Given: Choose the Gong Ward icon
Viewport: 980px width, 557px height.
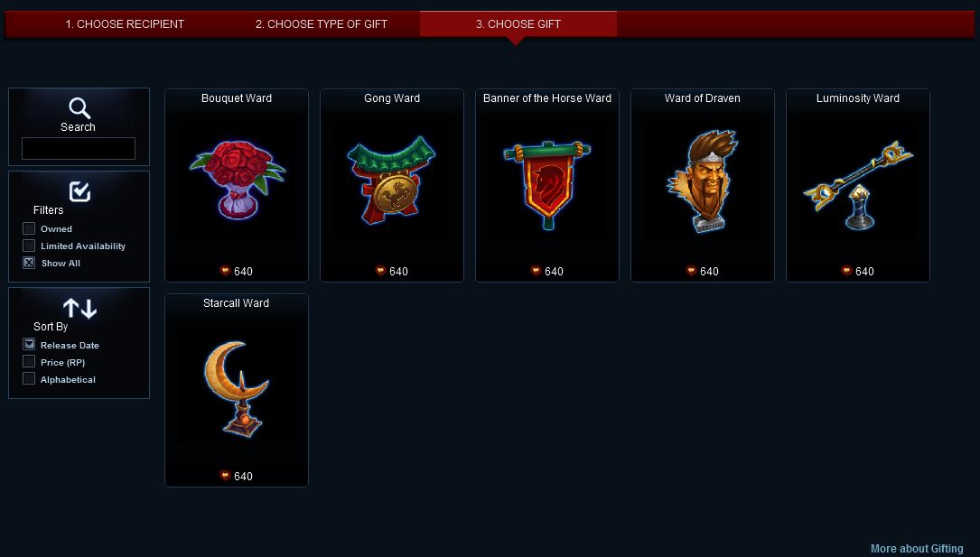Looking at the screenshot, I should pos(391,180).
